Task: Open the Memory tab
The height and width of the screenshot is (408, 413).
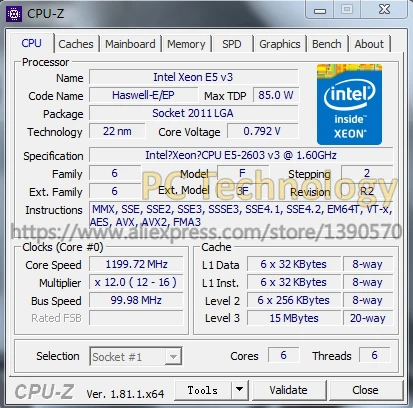Action: (186, 44)
